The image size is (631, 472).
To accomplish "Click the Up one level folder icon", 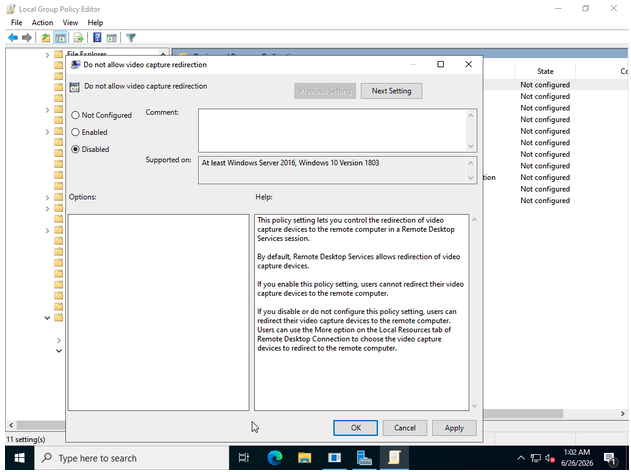I will point(45,38).
